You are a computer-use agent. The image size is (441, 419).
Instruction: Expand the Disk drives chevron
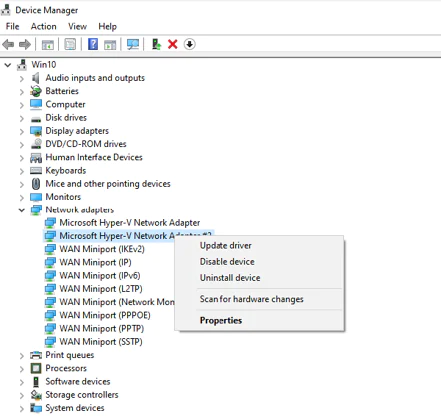(x=22, y=118)
